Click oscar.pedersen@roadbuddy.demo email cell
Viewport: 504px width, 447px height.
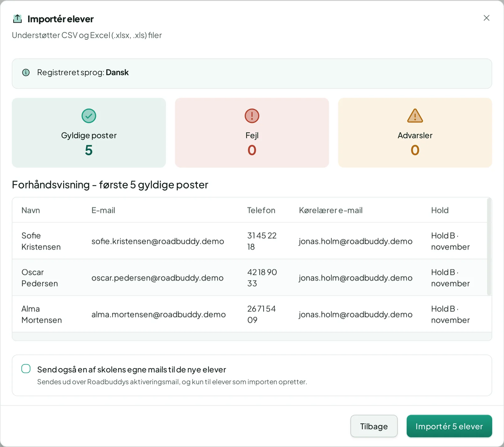[x=157, y=278]
